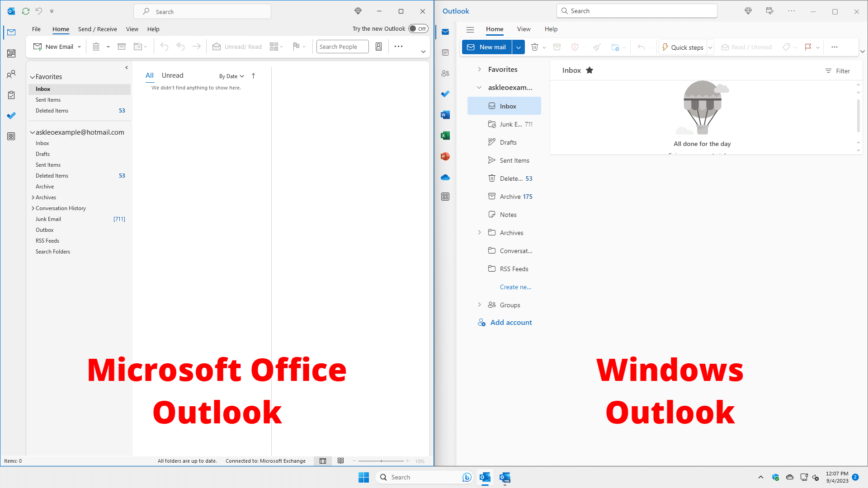Click Send/Receive sync icon in Office Outlook title bar
This screenshot has width=868, height=488.
tap(26, 11)
